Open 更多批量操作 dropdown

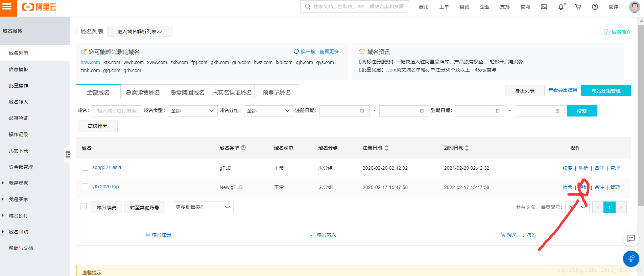pyautogui.click(x=203, y=207)
